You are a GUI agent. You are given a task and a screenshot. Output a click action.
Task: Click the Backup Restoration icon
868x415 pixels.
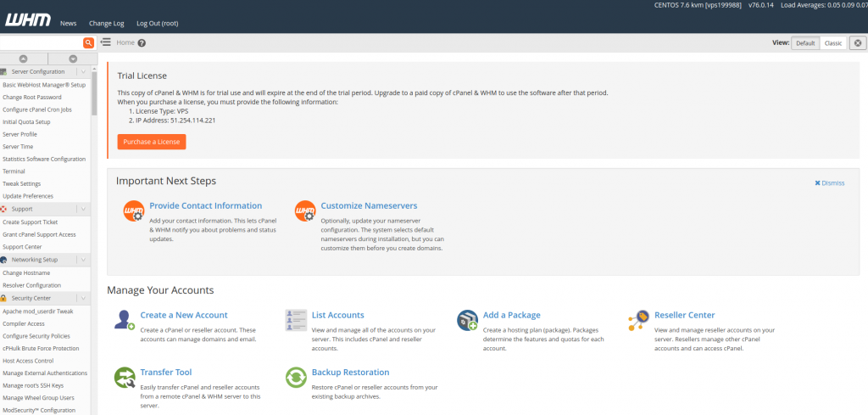coord(297,378)
